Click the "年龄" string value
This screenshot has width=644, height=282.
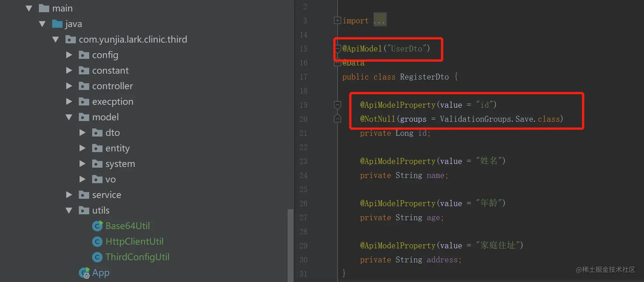point(489,203)
